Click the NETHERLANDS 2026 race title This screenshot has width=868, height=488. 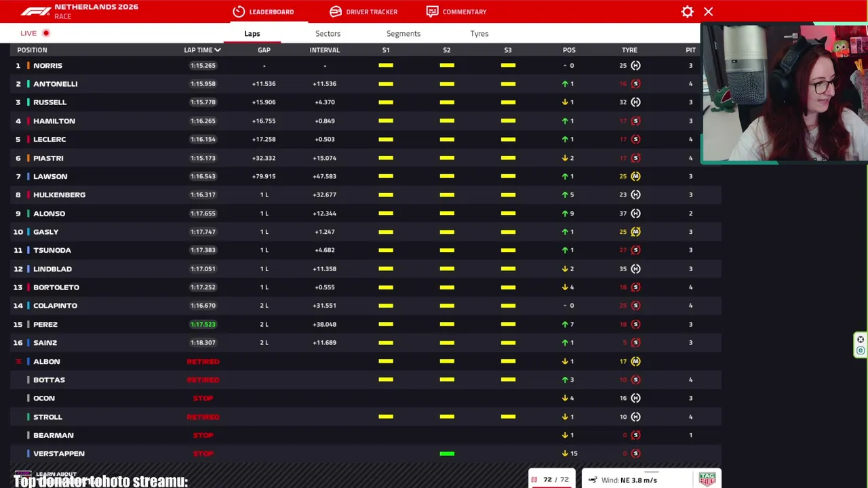(96, 7)
